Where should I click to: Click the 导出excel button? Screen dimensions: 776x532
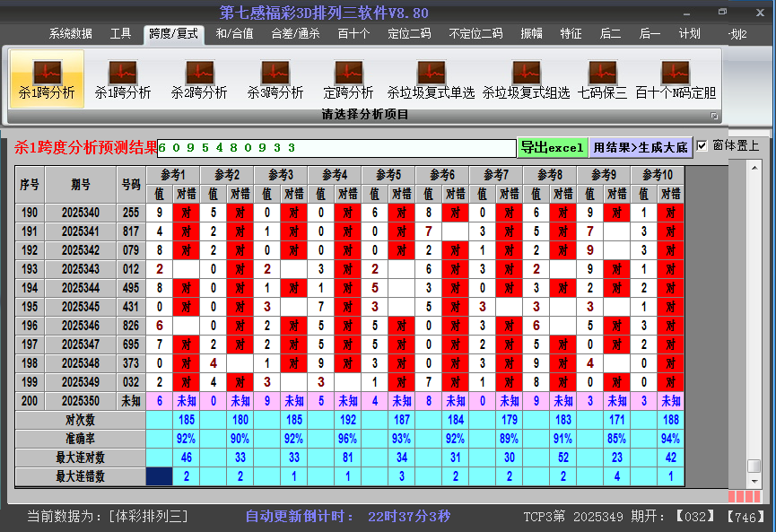(x=552, y=148)
